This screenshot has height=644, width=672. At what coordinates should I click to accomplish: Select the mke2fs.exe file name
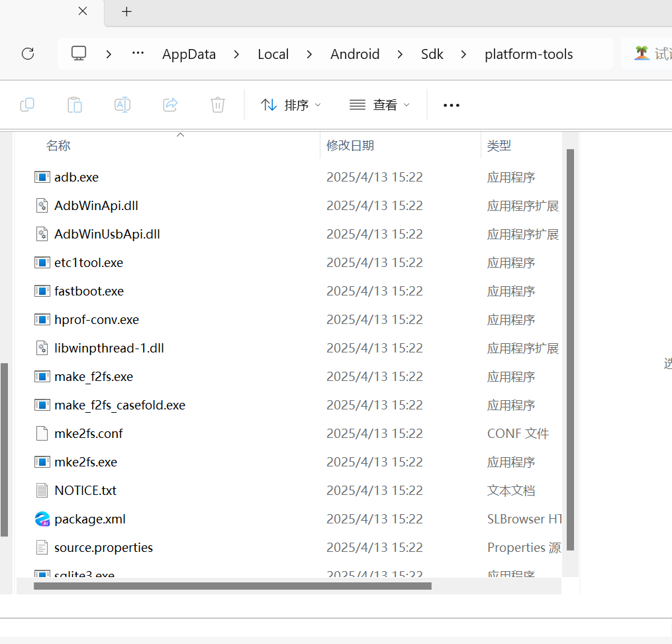point(85,462)
